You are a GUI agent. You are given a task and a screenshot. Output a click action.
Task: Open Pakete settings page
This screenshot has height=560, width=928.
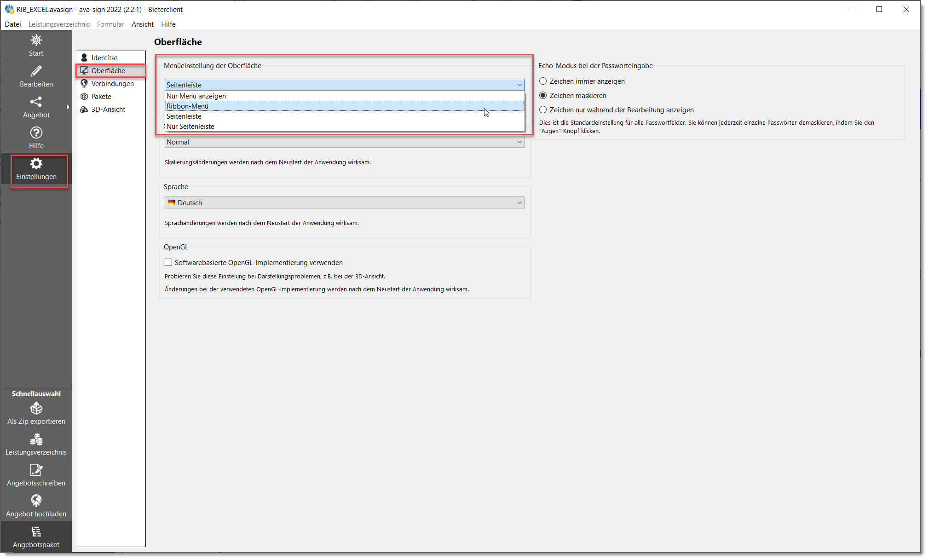click(111, 96)
